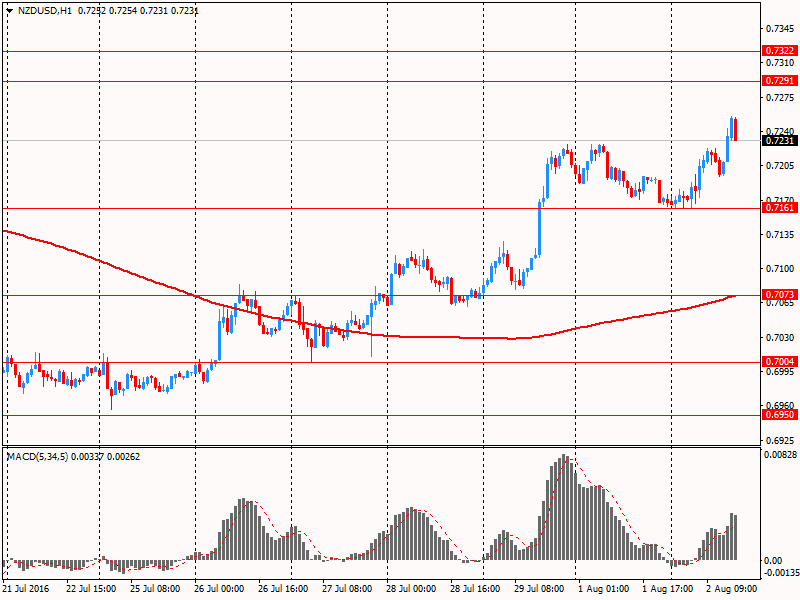This screenshot has height=600, width=800.
Task: Select the 1 Aug 01:00 time label
Action: coord(604,589)
